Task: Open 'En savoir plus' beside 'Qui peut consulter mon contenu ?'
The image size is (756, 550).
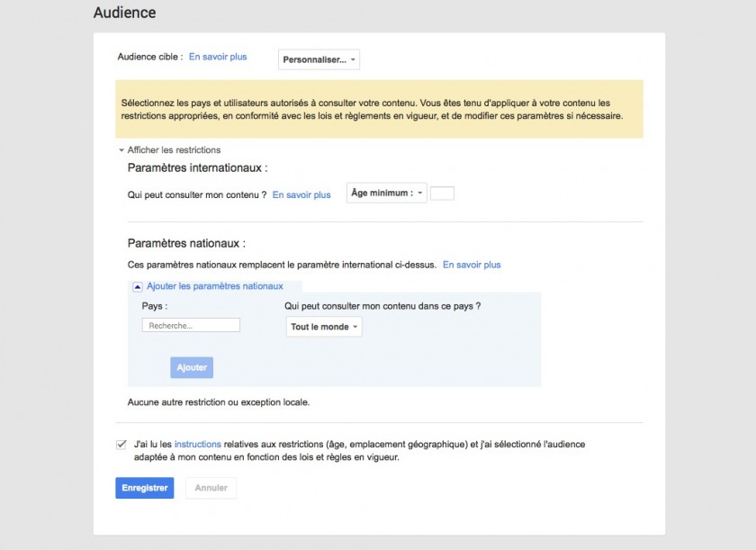Action: 301,194
